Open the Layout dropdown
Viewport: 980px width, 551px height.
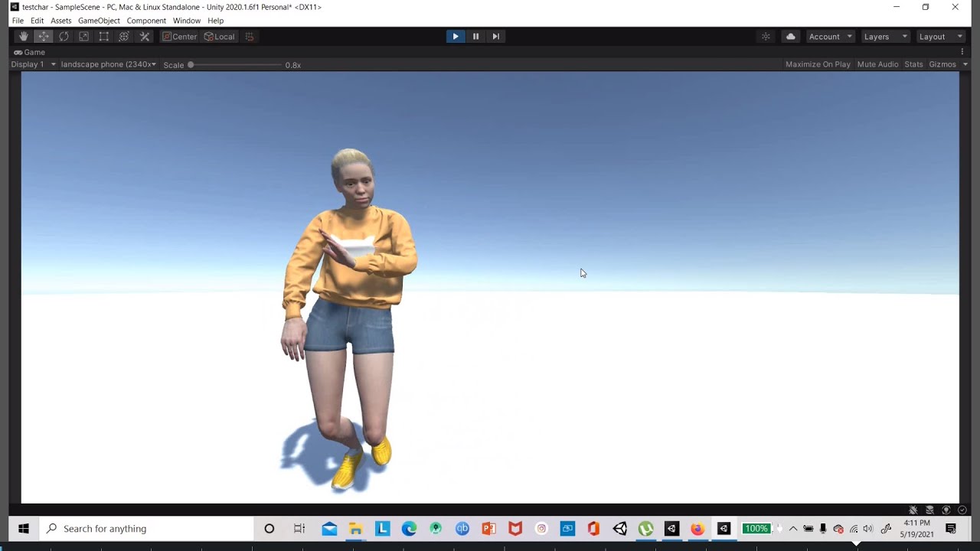[x=940, y=37]
